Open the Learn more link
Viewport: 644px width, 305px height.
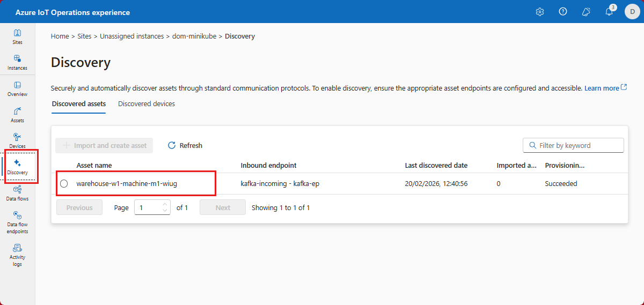pyautogui.click(x=605, y=88)
